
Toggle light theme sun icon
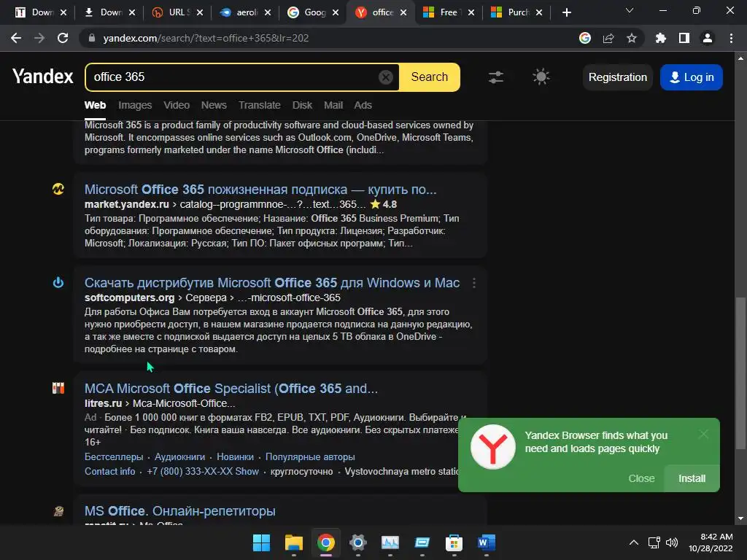tap(541, 77)
